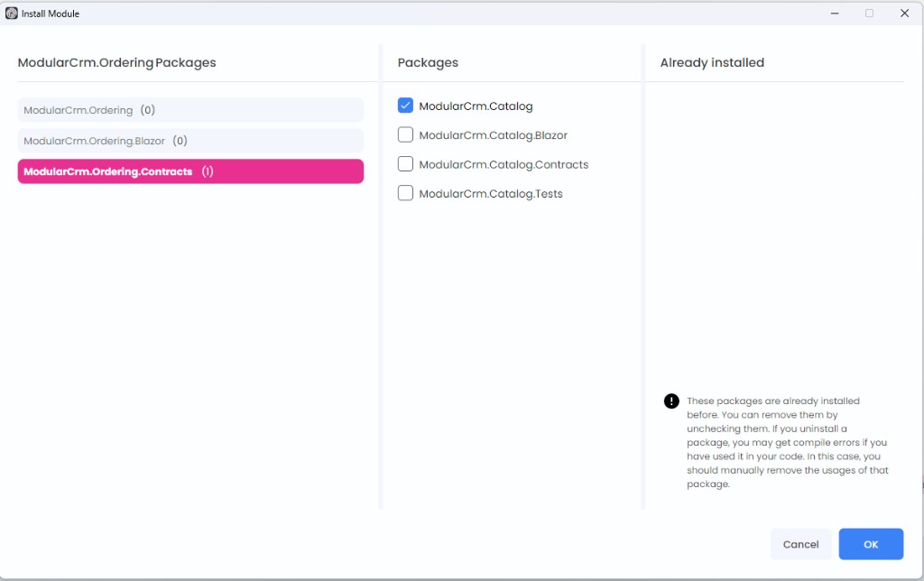Select the highlighted ModularCrm.Ordering.Contracts entry
924x581 pixels.
pyautogui.click(x=190, y=171)
